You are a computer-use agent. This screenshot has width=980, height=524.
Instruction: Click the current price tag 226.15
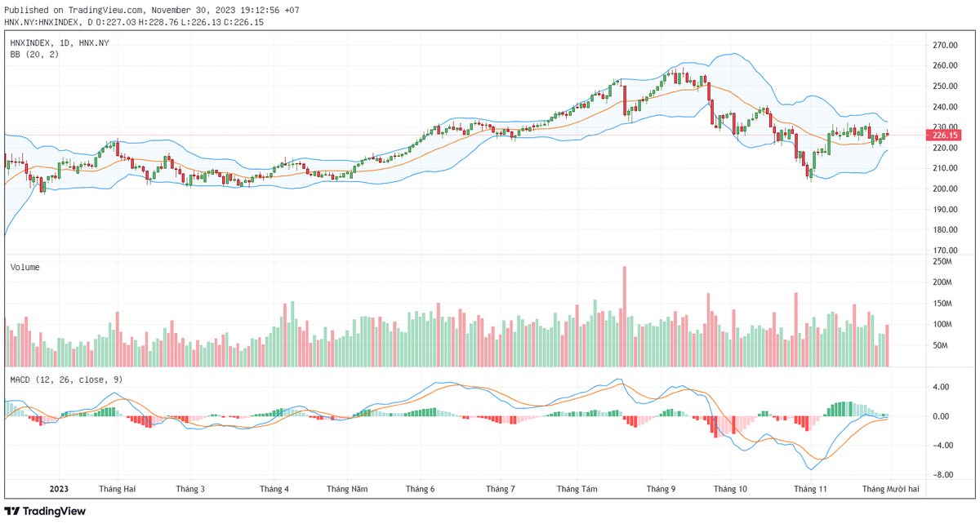[943, 135]
